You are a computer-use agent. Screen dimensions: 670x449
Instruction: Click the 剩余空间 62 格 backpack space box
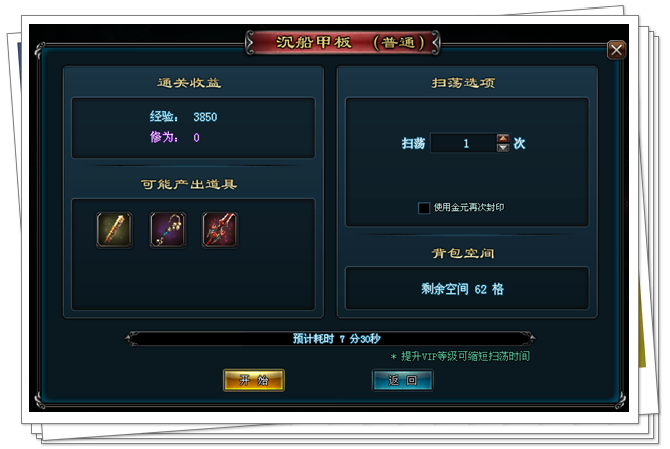click(467, 288)
